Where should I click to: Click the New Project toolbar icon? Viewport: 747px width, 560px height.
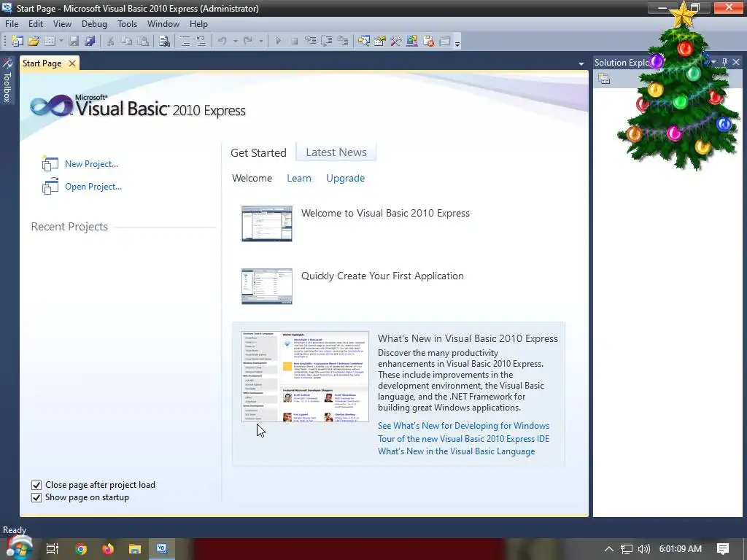tap(18, 42)
